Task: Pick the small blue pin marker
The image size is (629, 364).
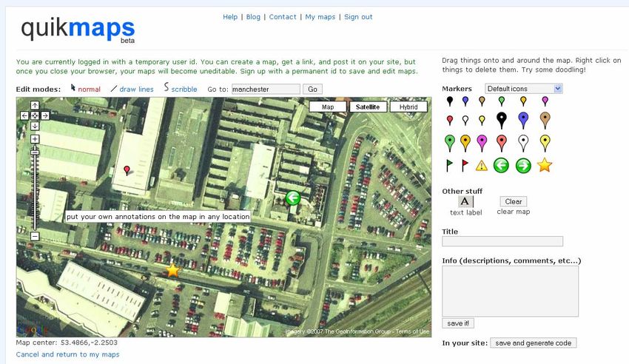Action: tap(465, 101)
